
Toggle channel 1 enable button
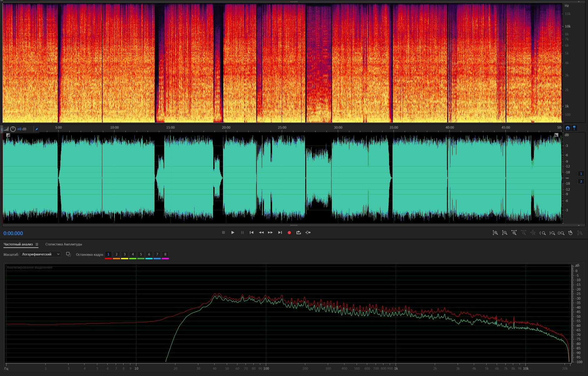[581, 173]
